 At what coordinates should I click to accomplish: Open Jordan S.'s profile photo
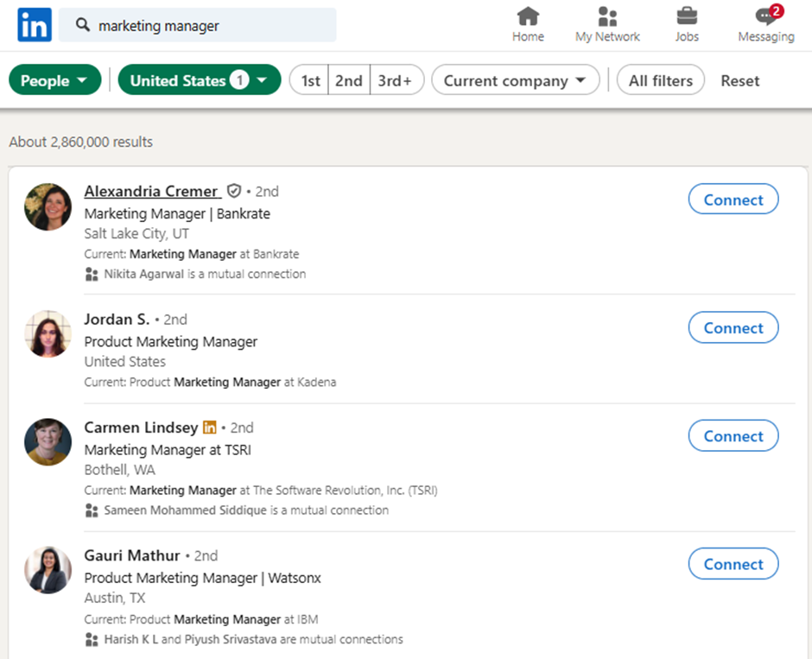pos(48,334)
